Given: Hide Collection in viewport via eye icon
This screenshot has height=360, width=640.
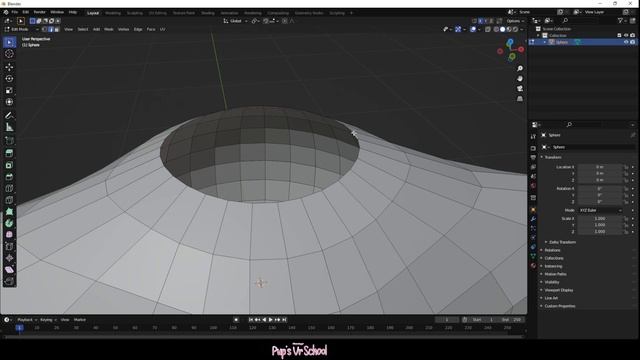Looking at the screenshot, I should pyautogui.click(x=626, y=36).
